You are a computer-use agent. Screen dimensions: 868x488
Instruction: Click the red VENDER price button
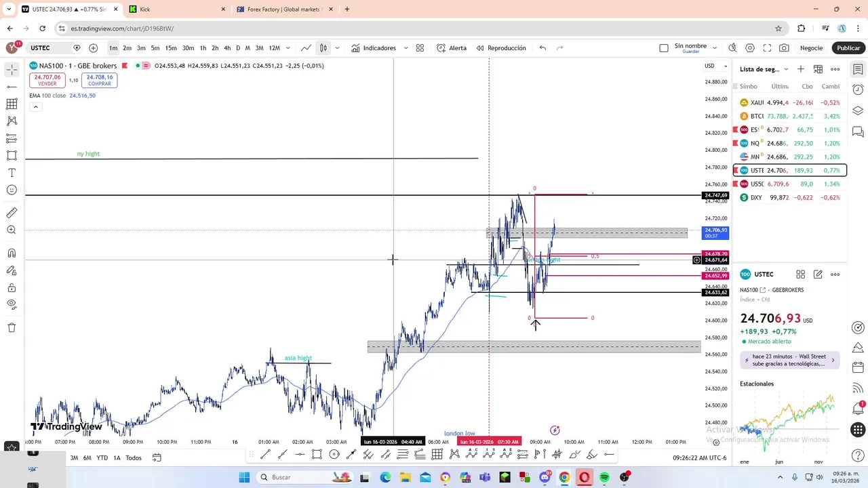(x=47, y=80)
